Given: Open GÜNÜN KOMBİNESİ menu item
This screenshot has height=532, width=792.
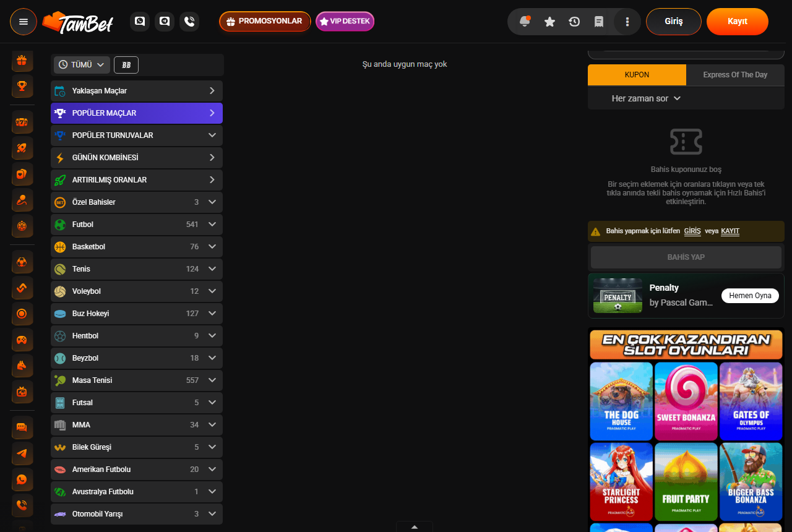Looking at the screenshot, I should (137, 158).
